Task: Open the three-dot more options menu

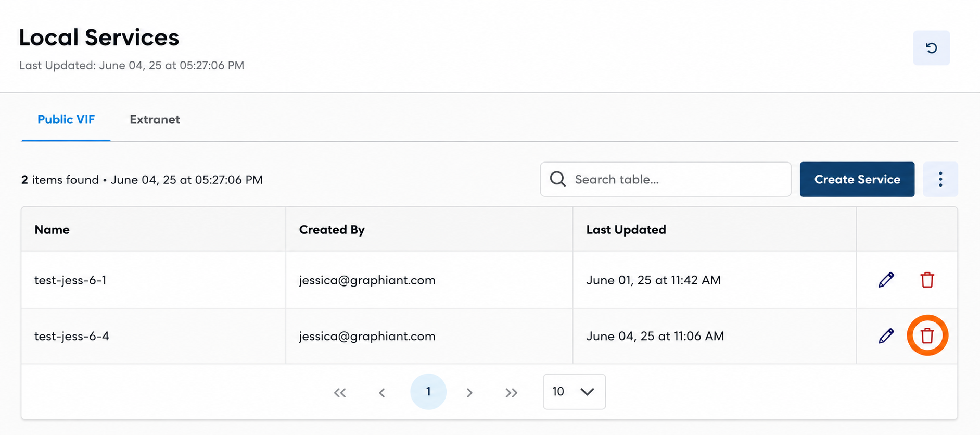Action: [x=940, y=179]
